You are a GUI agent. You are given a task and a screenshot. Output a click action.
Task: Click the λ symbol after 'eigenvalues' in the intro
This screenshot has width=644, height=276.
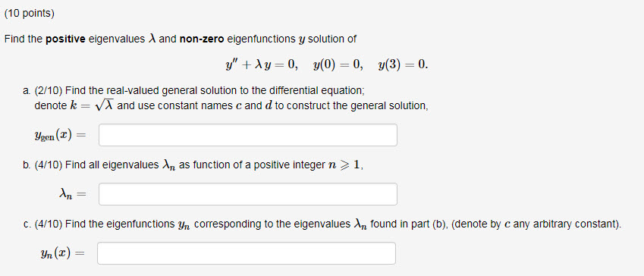point(152,39)
